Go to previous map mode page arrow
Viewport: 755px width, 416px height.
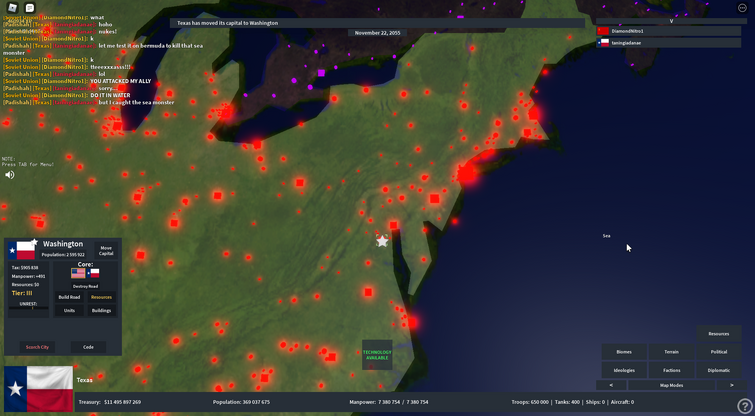[x=611, y=385]
